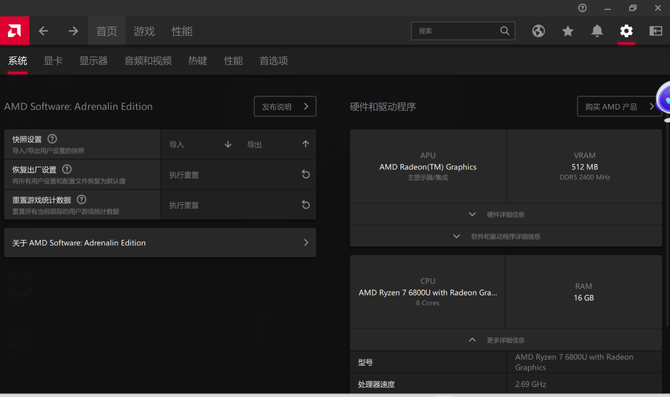The width and height of the screenshot is (670, 397).
Task: Click the 导入 down arrow icon
Action: click(x=228, y=144)
